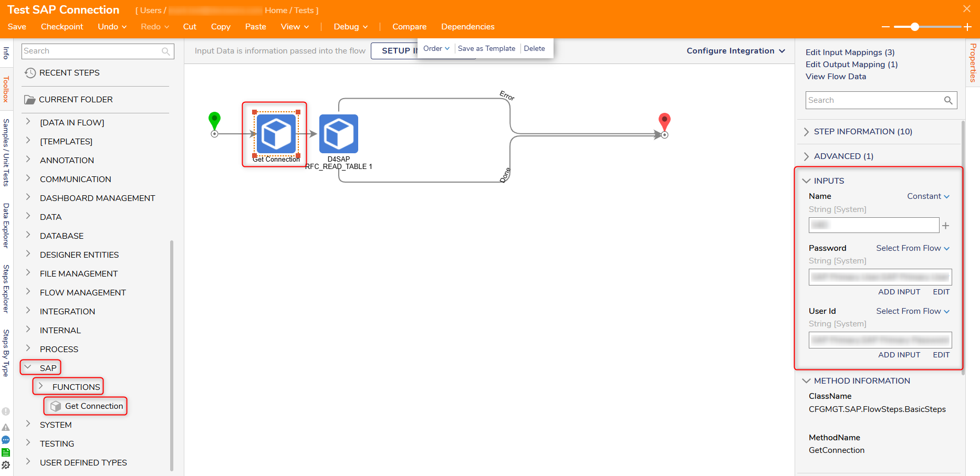Expand the FUNCTIONS subfolder under SAP
The width and height of the screenshot is (980, 476).
click(x=41, y=386)
